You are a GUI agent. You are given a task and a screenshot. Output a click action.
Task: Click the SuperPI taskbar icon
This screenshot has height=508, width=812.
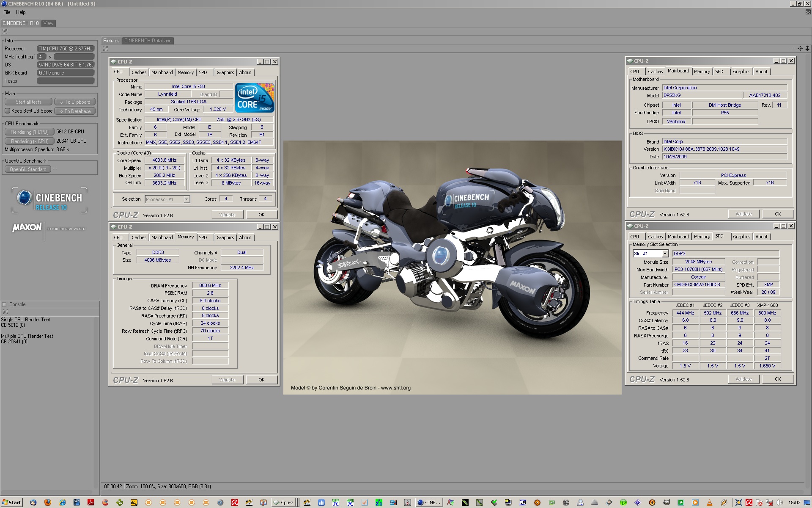pos(336,502)
